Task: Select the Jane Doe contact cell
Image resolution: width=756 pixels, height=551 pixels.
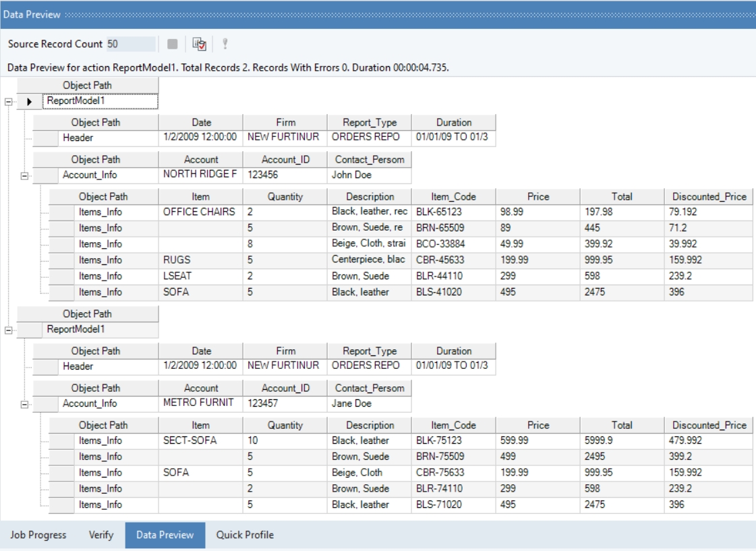Action: pos(369,404)
